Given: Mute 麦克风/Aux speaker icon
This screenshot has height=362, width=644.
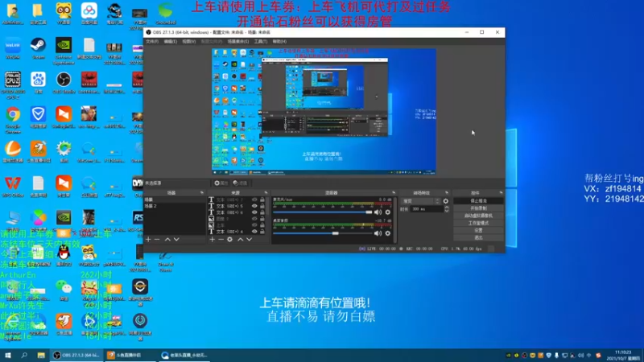Looking at the screenshot, I should [378, 212].
